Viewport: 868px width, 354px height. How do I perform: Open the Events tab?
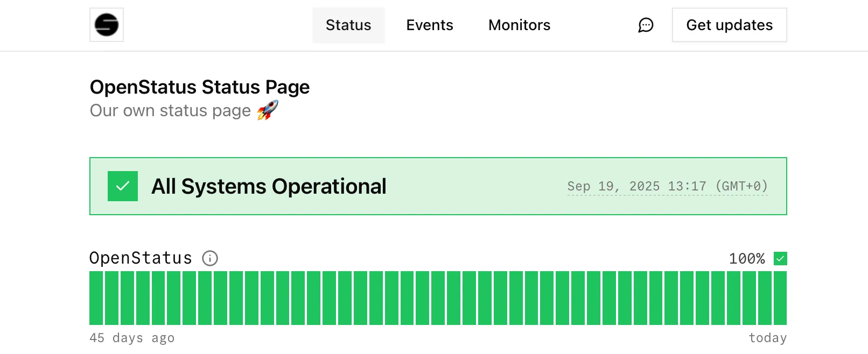(430, 25)
